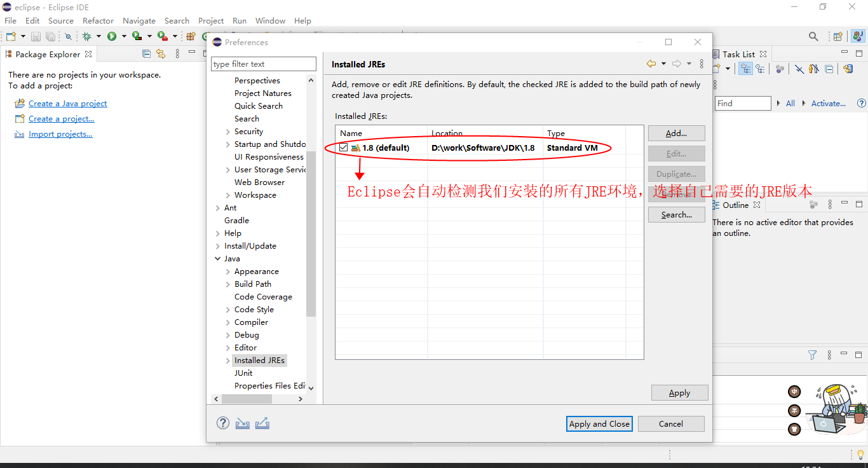This screenshot has width=868, height=468.
Task: Select Workspace in the preferences tree
Action: (x=255, y=195)
